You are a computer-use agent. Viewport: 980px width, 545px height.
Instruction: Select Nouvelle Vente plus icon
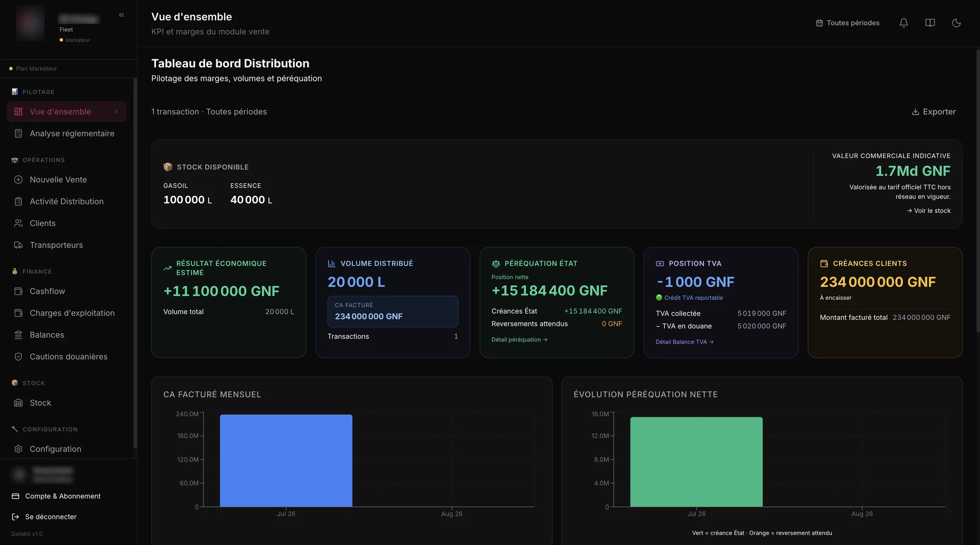point(18,180)
